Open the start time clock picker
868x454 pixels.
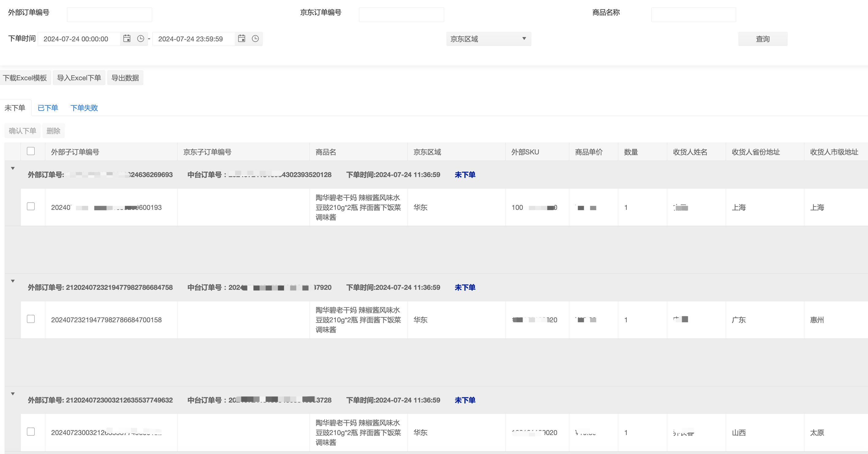[x=140, y=39]
